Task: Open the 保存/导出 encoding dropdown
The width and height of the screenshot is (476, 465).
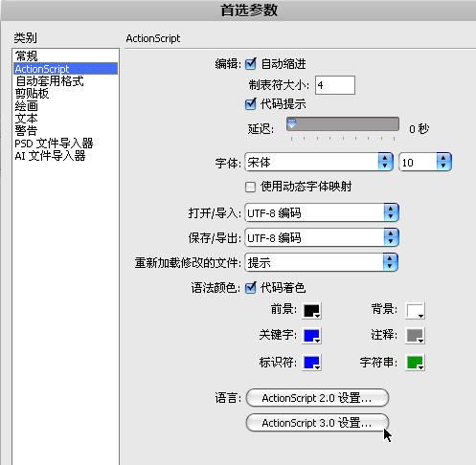Action: (322, 237)
